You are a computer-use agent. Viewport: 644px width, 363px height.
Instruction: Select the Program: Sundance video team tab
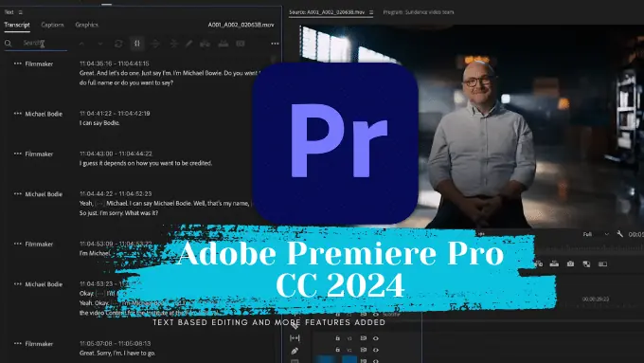point(419,12)
